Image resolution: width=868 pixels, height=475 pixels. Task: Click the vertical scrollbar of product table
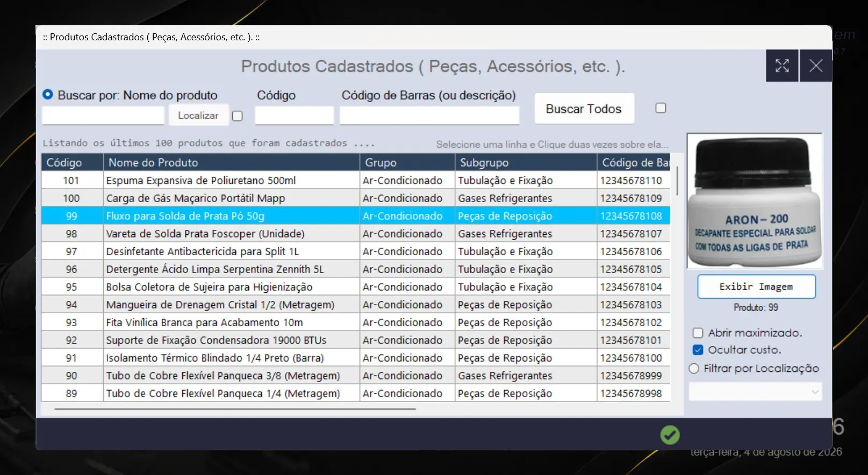coord(677,181)
